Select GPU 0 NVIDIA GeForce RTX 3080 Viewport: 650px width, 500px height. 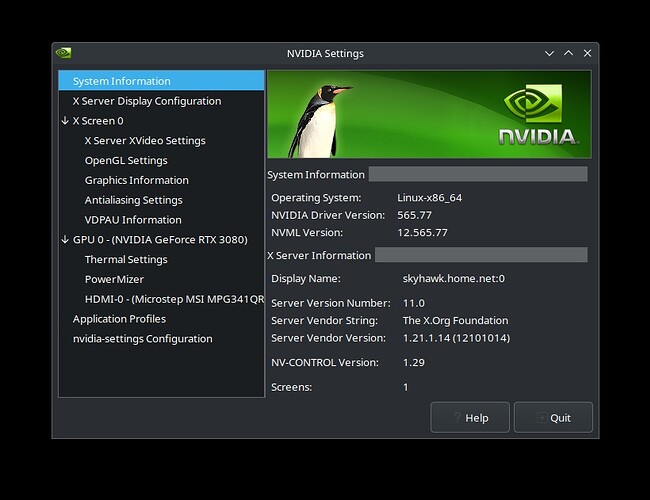pos(160,240)
